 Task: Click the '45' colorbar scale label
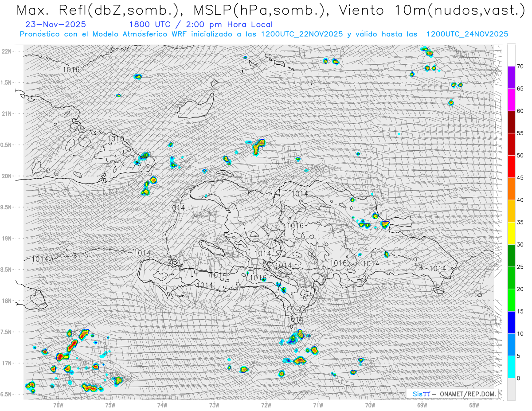tap(520, 178)
